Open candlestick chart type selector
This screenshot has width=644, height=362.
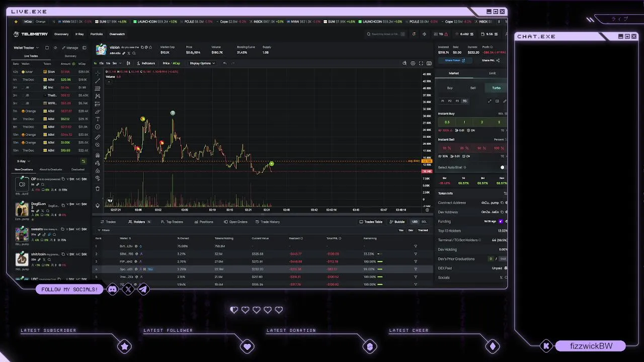pos(128,63)
